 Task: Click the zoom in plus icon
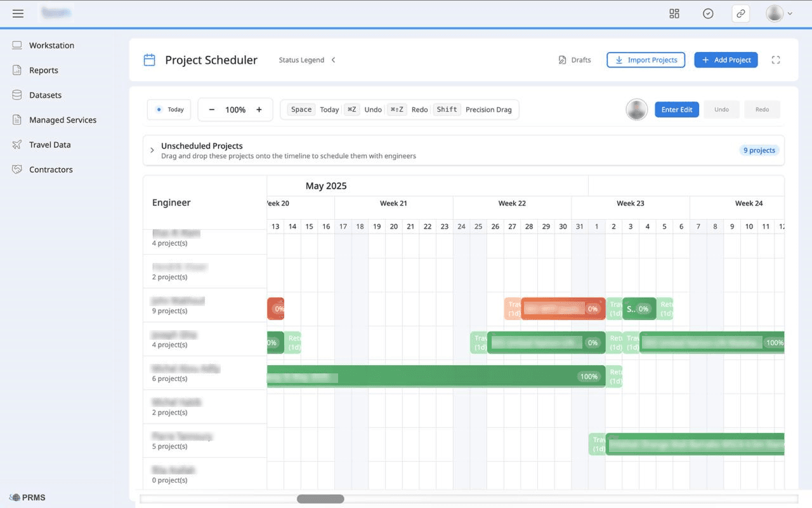pyautogui.click(x=259, y=110)
